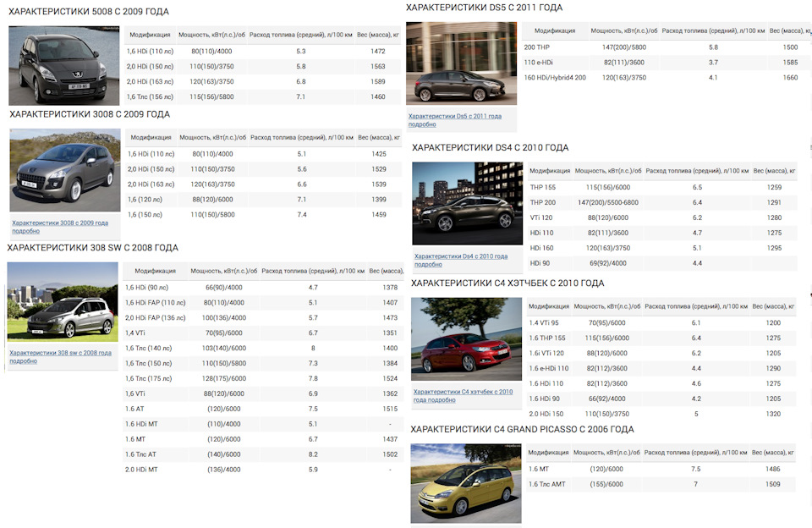Viewport: 812px width, 528px height.
Task: Follow link 'Характеристики C4 хэтчбек с 2010 года подробно'
Action: (463, 396)
